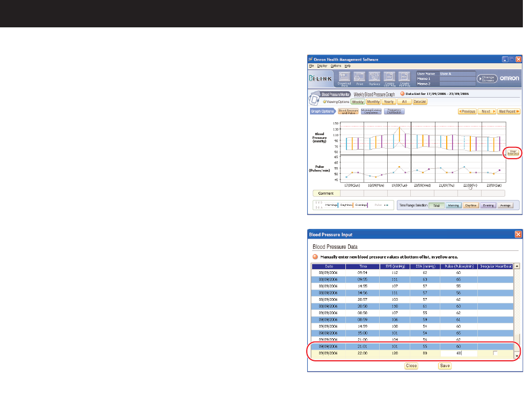
Task: Switch to the Yearly view
Action: 389,102
